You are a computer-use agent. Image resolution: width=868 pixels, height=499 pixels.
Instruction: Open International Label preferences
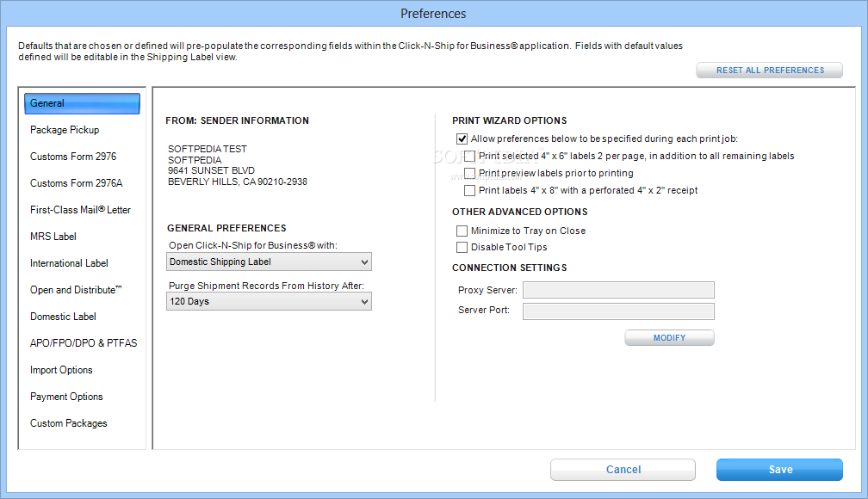coord(69,263)
